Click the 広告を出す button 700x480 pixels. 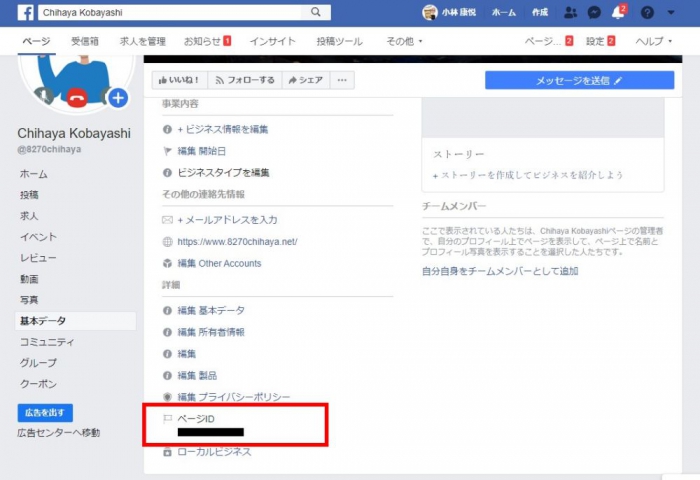[45, 413]
